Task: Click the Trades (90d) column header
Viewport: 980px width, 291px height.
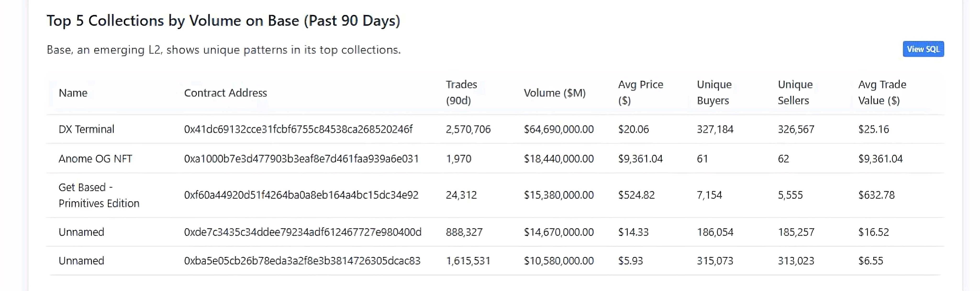Action: (461, 92)
